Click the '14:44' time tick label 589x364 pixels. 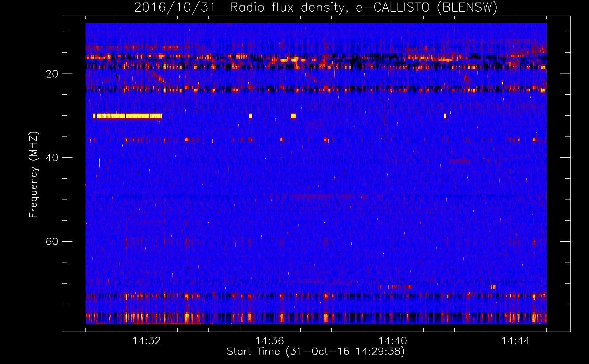tap(516, 341)
